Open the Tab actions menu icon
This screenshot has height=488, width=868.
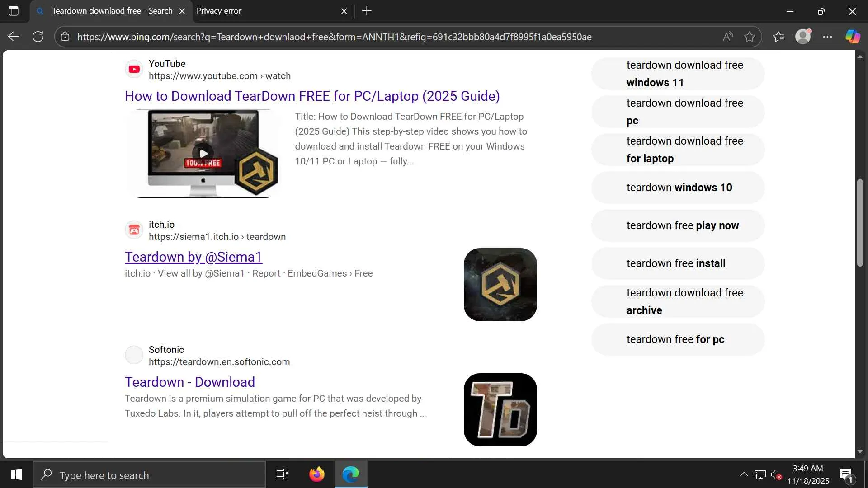pyautogui.click(x=14, y=11)
